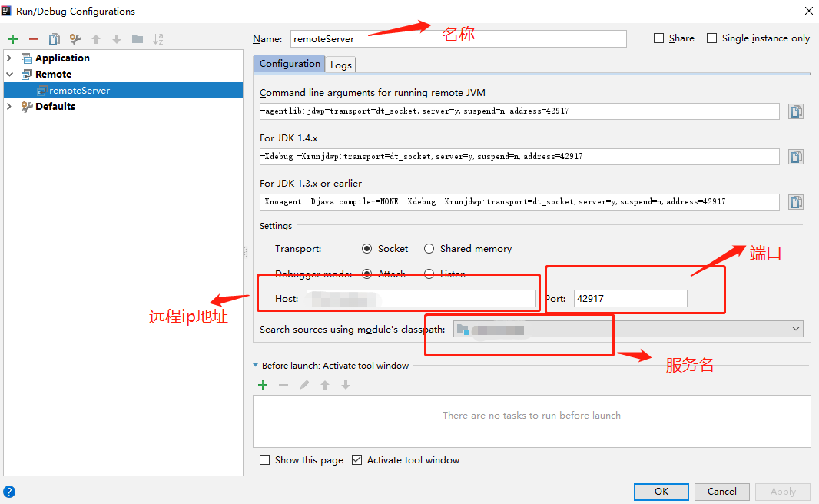
Task: Open the module's classpath dropdown
Action: (x=796, y=329)
